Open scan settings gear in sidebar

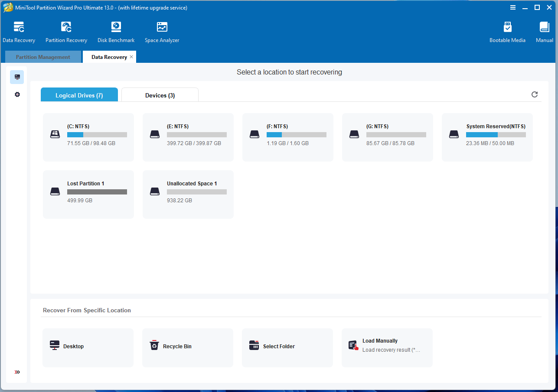point(17,94)
